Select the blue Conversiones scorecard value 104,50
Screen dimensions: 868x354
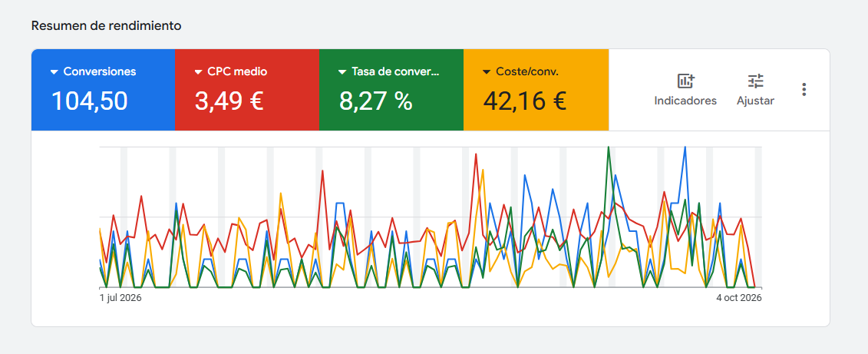point(90,101)
